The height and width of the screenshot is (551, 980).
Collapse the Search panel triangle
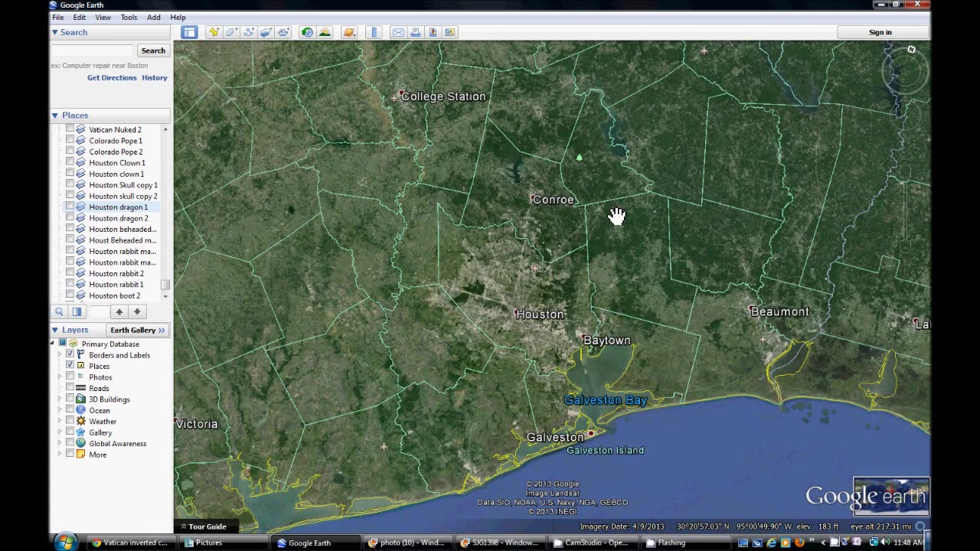pyautogui.click(x=55, y=32)
